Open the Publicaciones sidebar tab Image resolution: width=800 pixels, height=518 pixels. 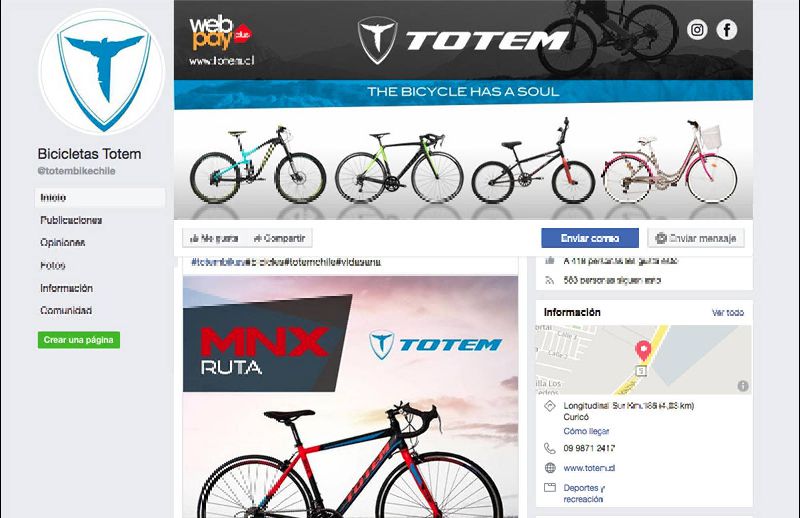(x=71, y=220)
